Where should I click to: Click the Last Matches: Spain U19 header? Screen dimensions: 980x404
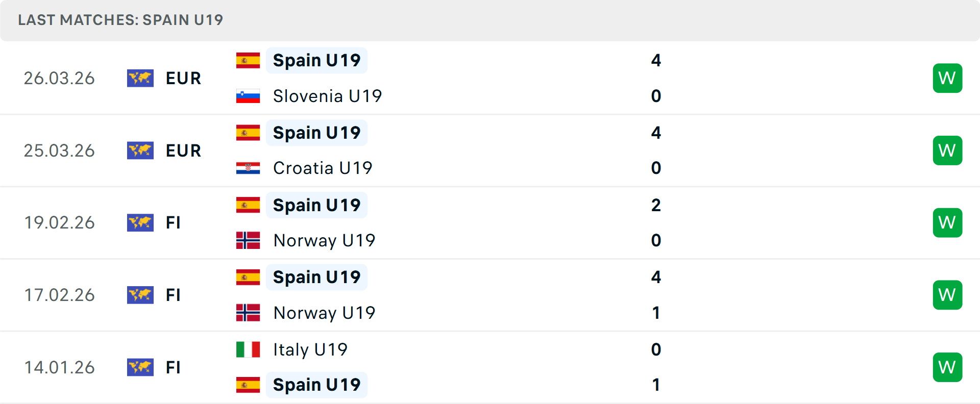(x=120, y=20)
